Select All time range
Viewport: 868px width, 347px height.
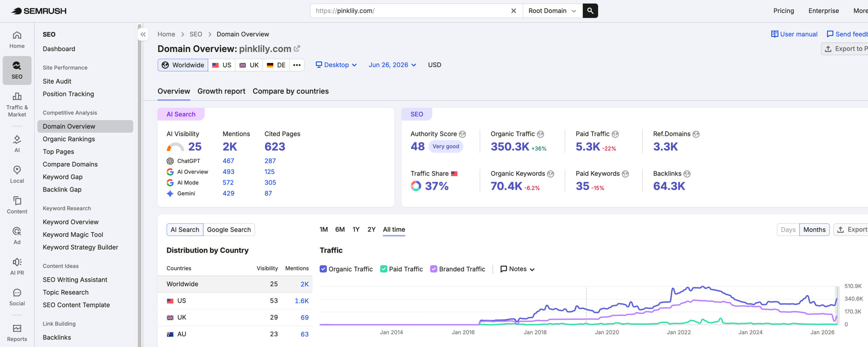click(x=394, y=230)
